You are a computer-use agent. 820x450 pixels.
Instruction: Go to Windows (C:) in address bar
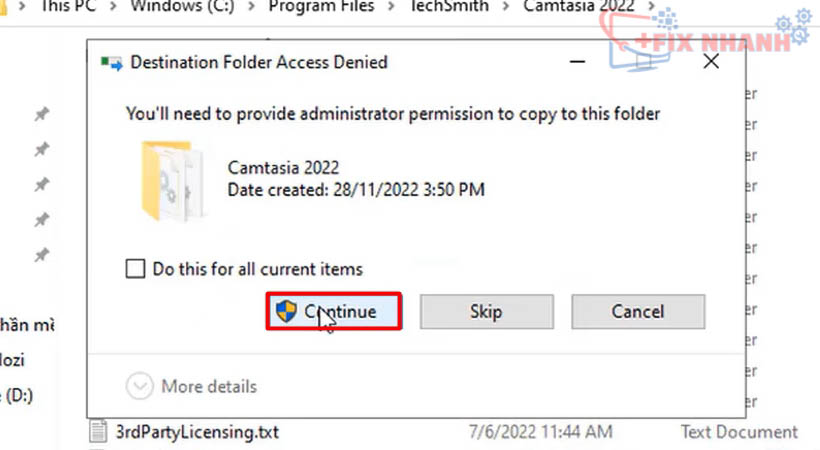click(183, 6)
